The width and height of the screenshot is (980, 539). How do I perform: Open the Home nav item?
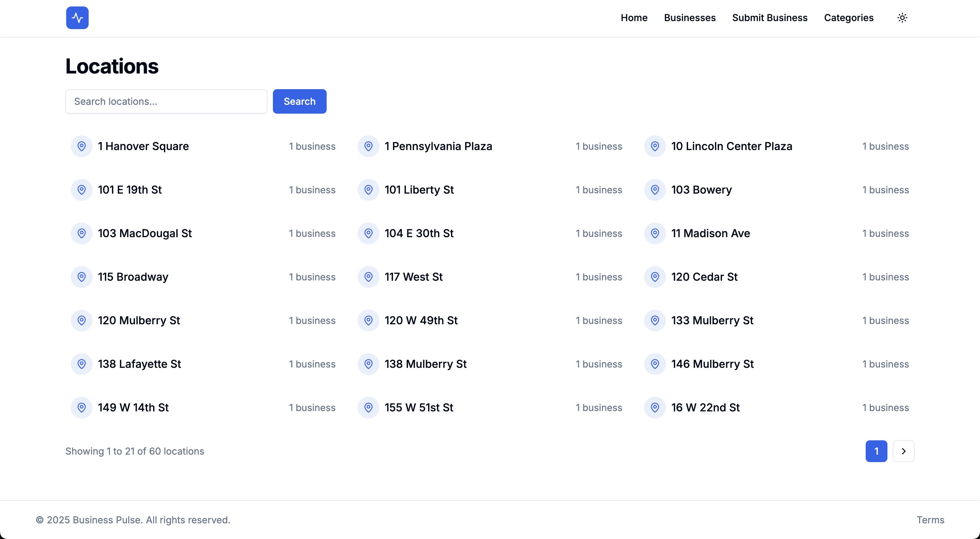(634, 18)
